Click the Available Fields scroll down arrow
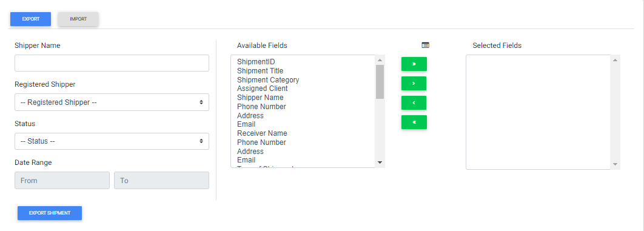Screen dimensions: 644x231 click(380, 163)
